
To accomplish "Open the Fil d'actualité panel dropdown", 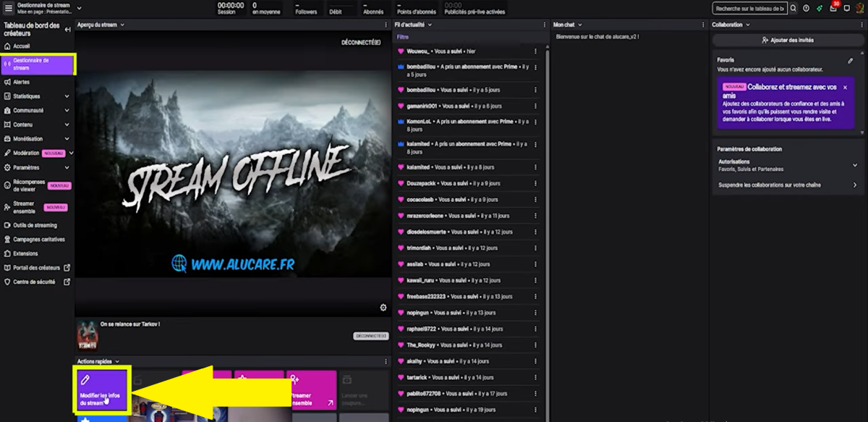I will point(430,25).
